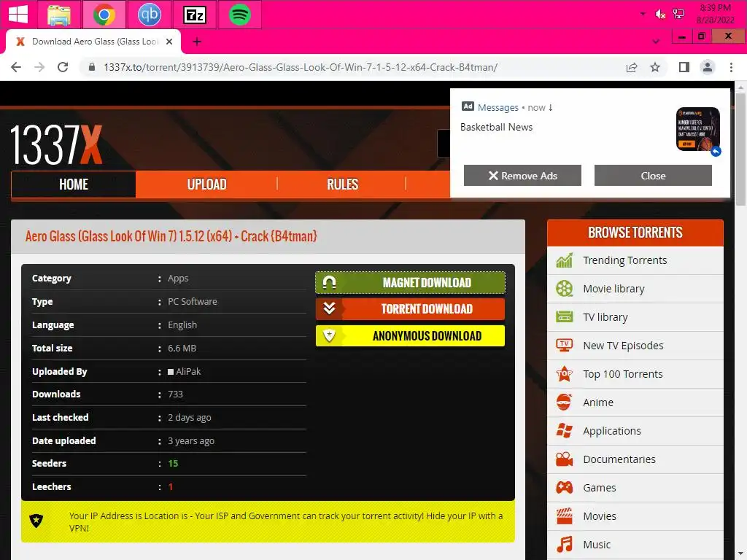This screenshot has height=560, width=747.
Task: Browse Documentaries torrents
Action: pyautogui.click(x=619, y=459)
